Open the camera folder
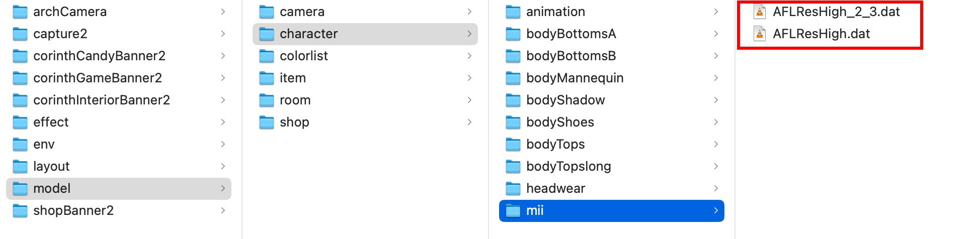This screenshot has height=239, width=980. (x=302, y=12)
